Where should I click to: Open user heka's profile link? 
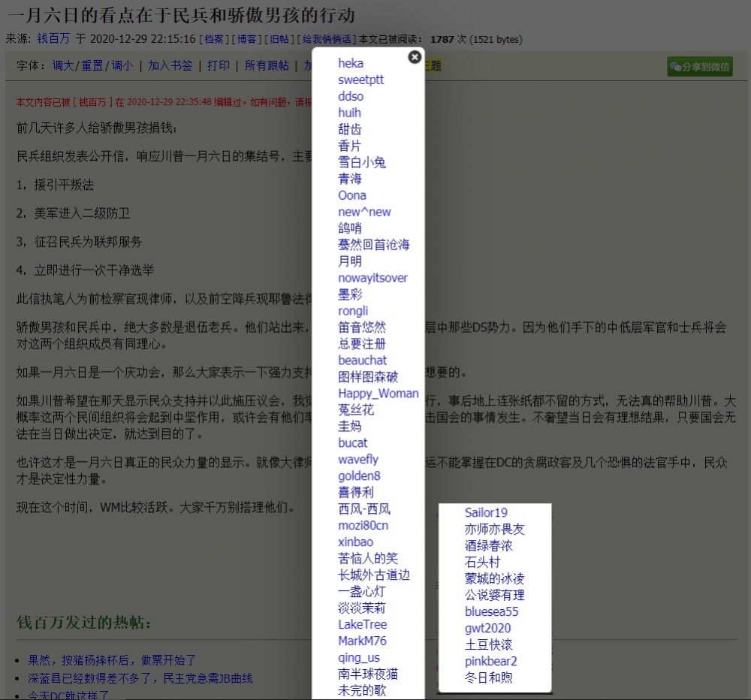351,63
